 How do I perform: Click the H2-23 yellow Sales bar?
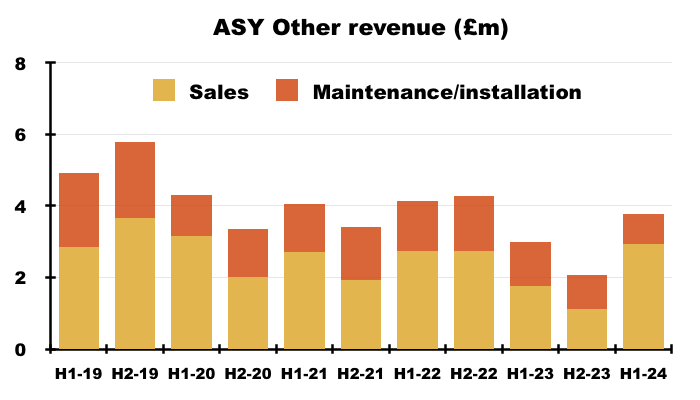586,328
